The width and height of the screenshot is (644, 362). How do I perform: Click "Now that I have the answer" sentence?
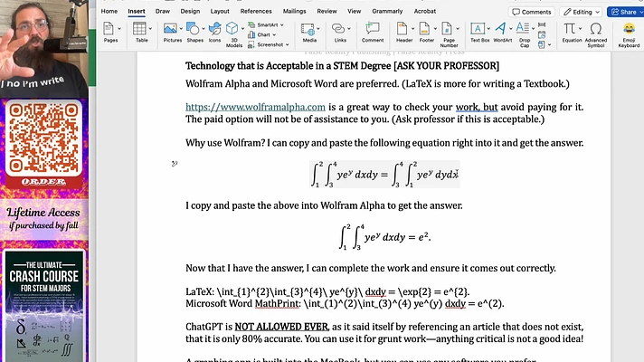[x=371, y=268]
